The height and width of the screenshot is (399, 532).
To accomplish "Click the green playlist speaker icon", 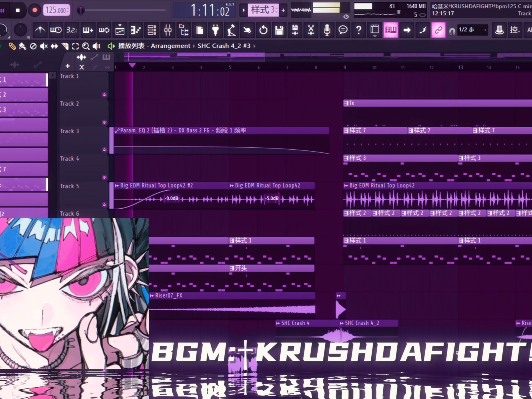I will (x=111, y=46).
